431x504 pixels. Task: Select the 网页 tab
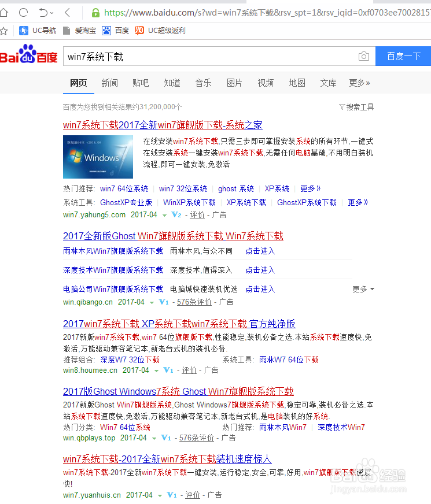(x=79, y=83)
